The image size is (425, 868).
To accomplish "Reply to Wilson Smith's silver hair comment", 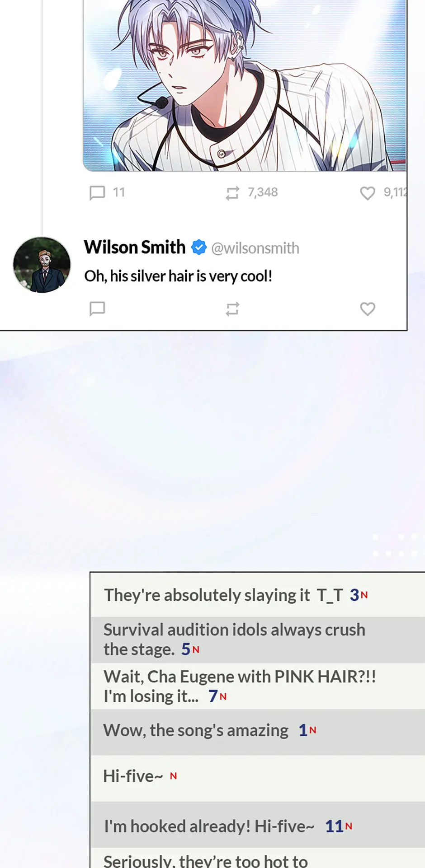I will pos(97,309).
